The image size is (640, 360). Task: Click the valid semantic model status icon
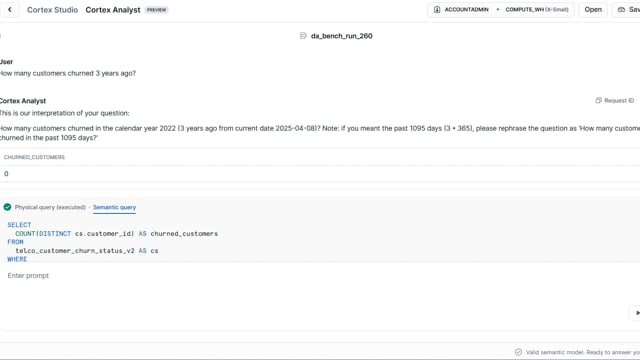(x=518, y=352)
